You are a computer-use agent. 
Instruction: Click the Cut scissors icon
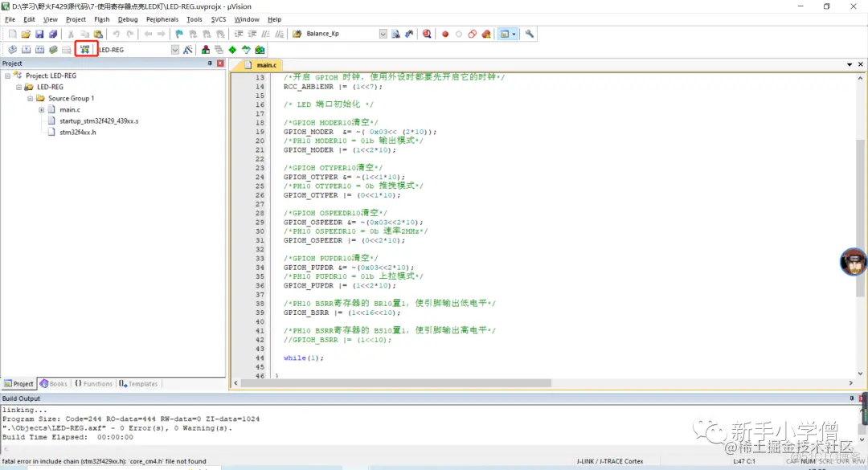click(x=71, y=34)
